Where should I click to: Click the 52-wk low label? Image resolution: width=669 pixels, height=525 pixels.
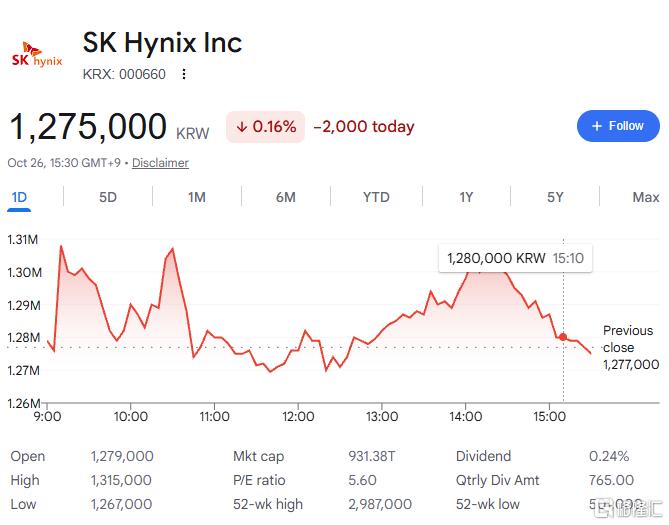click(x=488, y=504)
